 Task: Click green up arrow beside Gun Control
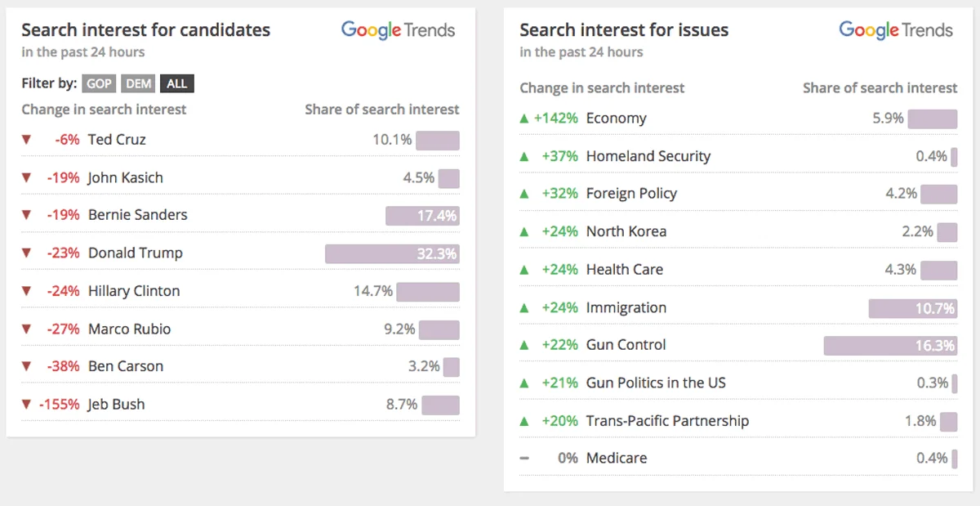[x=524, y=345]
